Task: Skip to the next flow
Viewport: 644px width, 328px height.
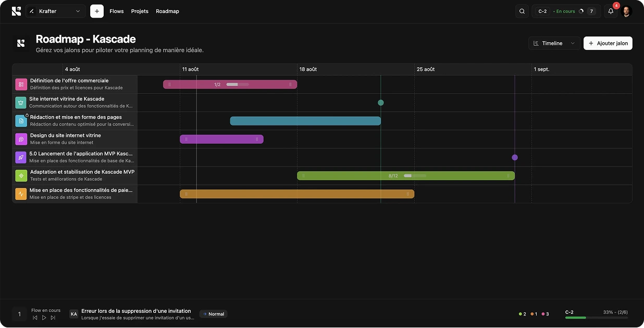Action: 53,318
